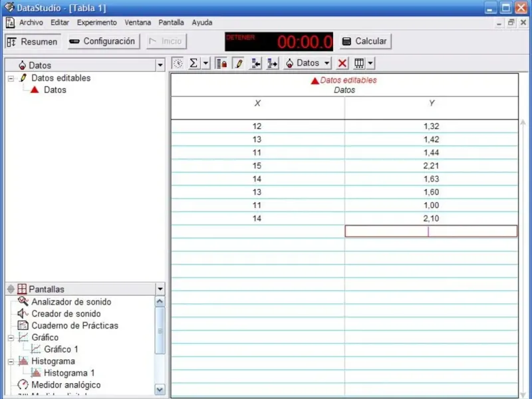Click the document icon left of Archivo
Image resolution: width=532 pixels, height=399 pixels.
point(10,23)
